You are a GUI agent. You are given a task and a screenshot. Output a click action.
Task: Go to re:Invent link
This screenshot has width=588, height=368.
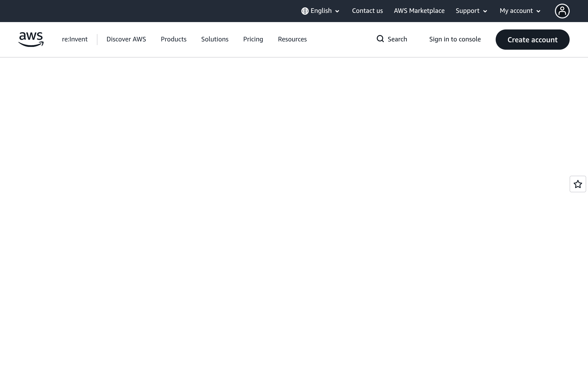pyautogui.click(x=75, y=39)
